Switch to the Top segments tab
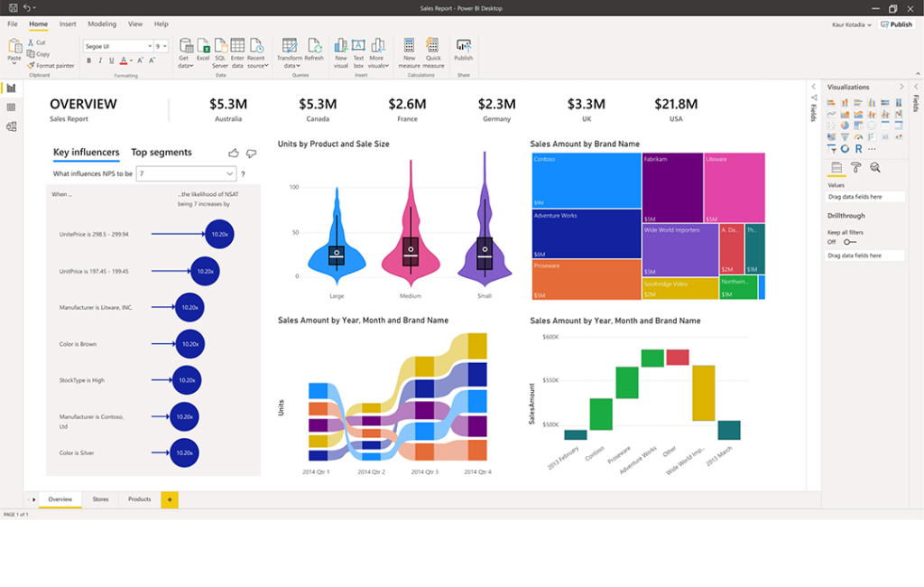Image resolution: width=924 pixels, height=587 pixels. tap(162, 153)
